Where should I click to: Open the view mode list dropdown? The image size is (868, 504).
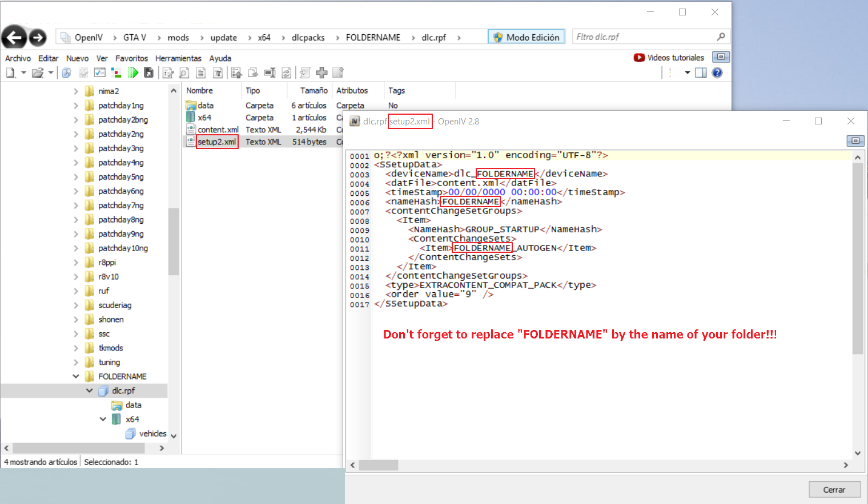point(688,72)
